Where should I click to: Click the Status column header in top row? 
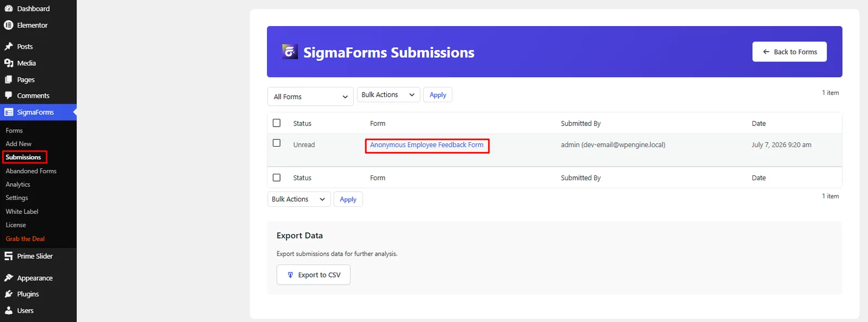(x=302, y=124)
